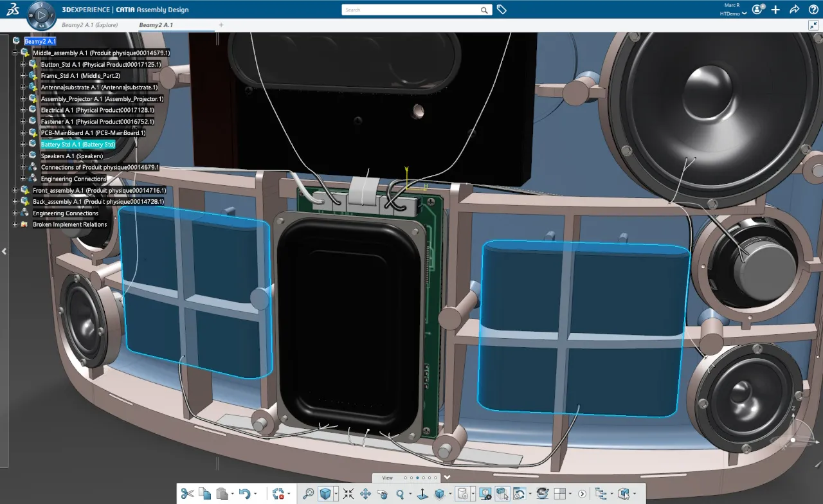
Task: Toggle the shaded cube view mode button
Action: point(325,494)
